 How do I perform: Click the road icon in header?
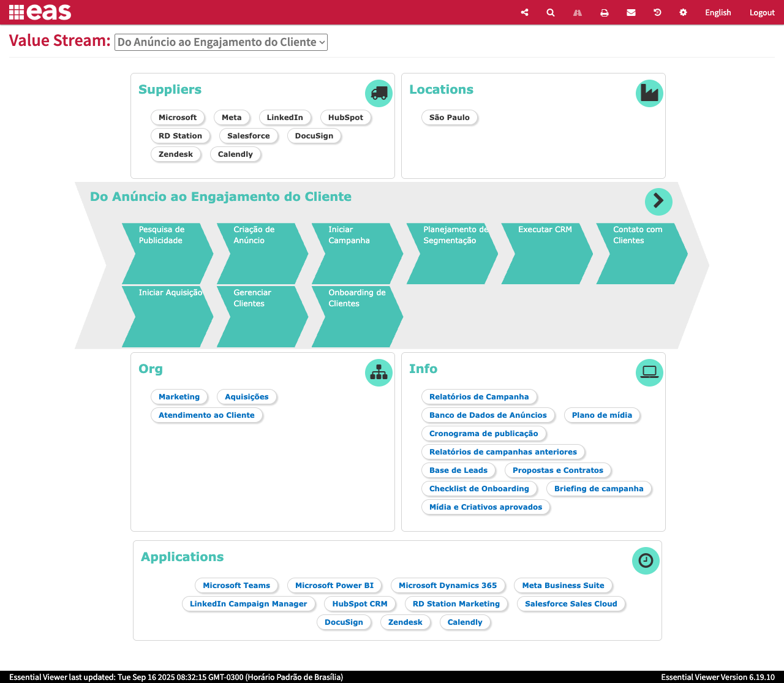pos(577,12)
